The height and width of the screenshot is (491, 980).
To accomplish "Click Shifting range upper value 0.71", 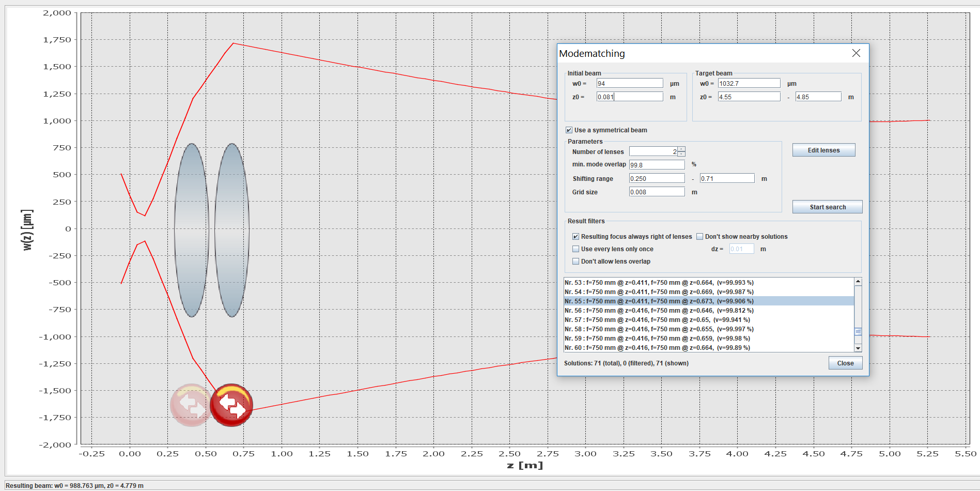I will (727, 178).
